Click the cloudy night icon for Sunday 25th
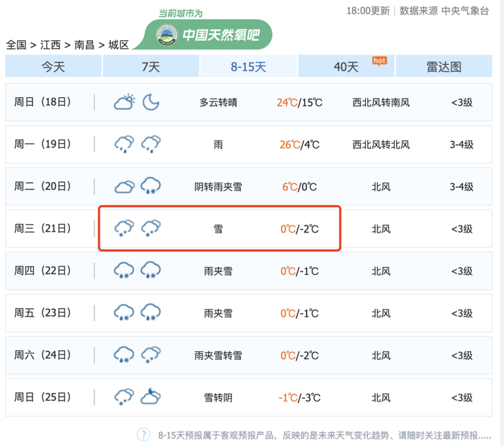 pos(150,397)
